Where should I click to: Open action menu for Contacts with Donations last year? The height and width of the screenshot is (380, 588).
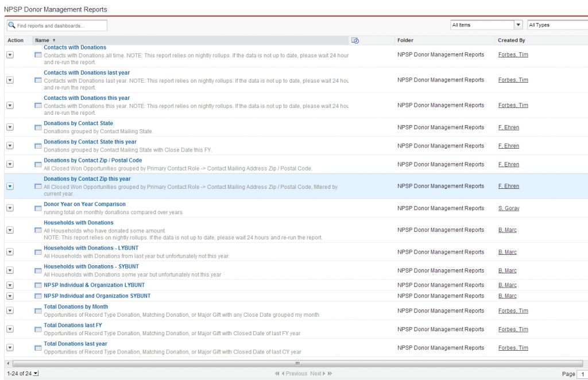[10, 80]
